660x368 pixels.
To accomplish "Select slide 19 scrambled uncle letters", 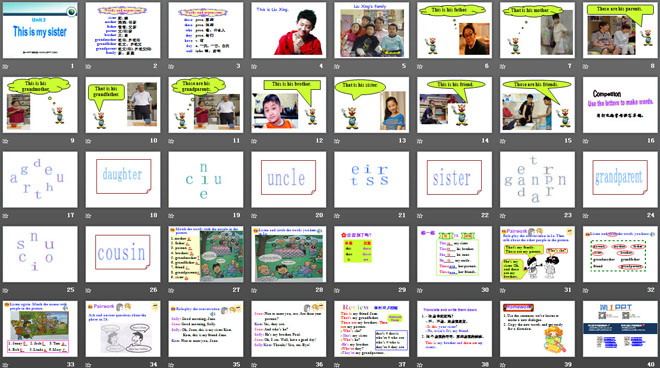I will pyautogui.click(x=206, y=179).
